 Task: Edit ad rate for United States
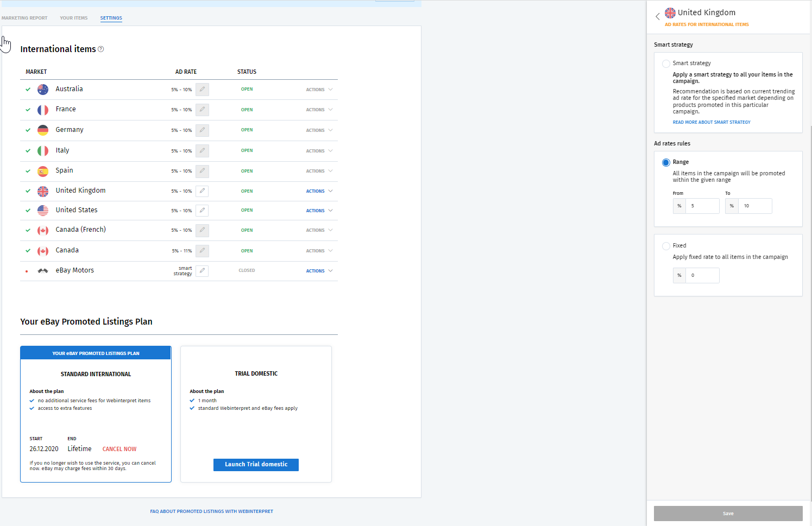[202, 211]
